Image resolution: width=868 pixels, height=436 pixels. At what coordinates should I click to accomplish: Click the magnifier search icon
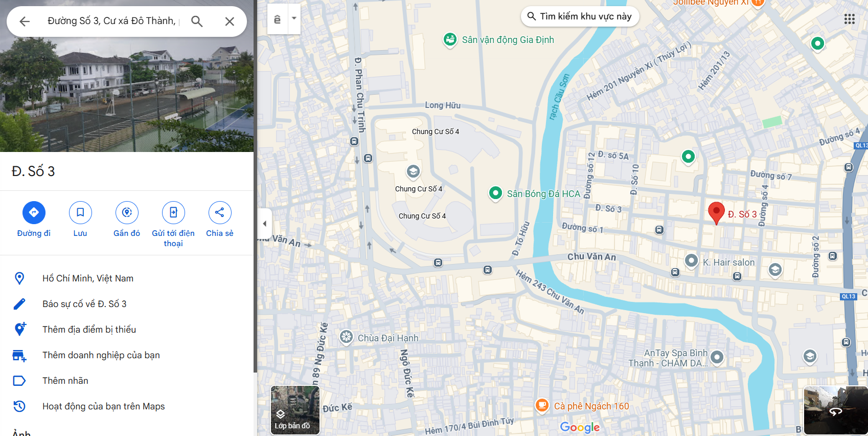197,21
